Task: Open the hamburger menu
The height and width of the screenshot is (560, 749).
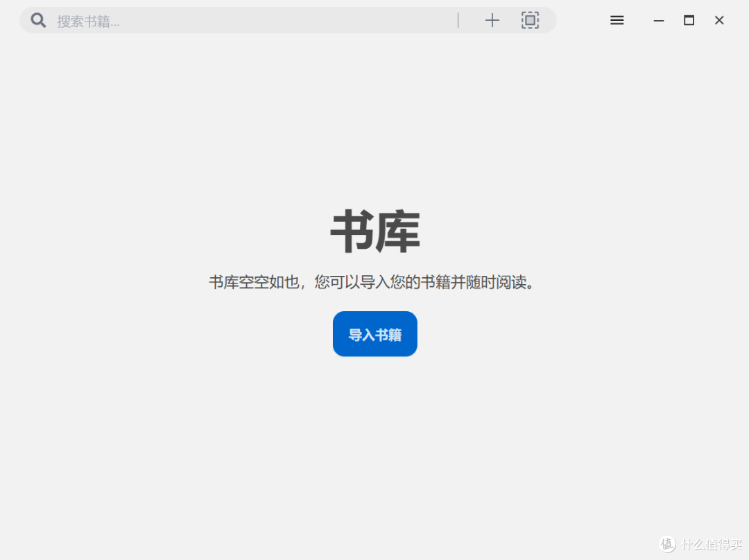Action: click(x=617, y=20)
